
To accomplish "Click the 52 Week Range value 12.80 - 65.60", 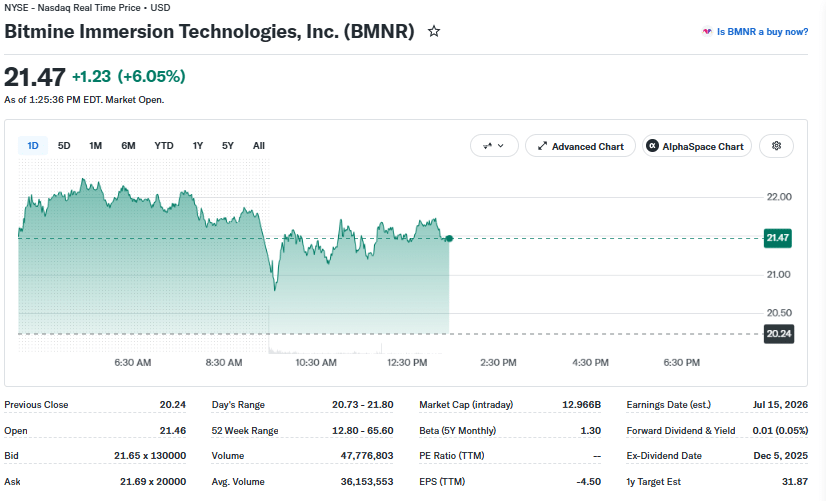I will (x=362, y=430).
